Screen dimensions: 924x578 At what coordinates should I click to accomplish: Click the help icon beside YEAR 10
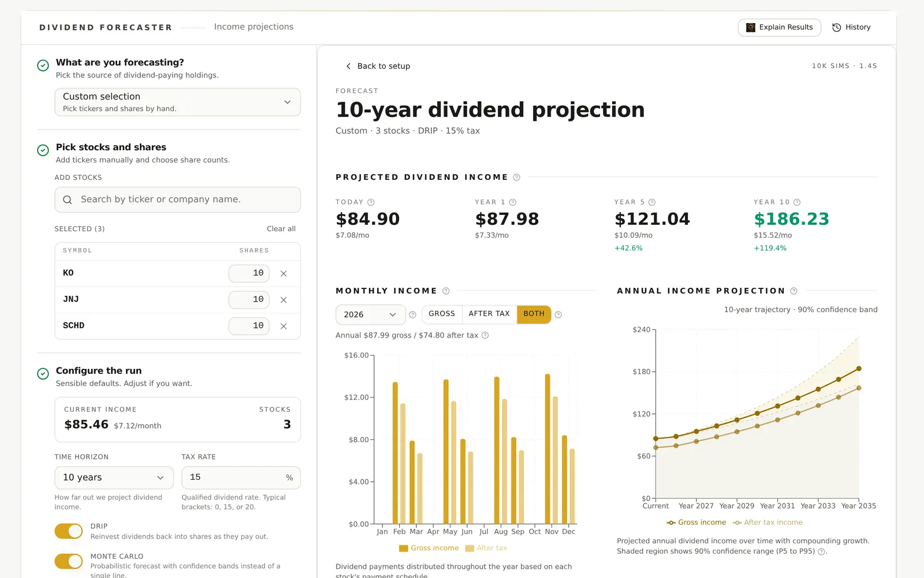click(797, 202)
